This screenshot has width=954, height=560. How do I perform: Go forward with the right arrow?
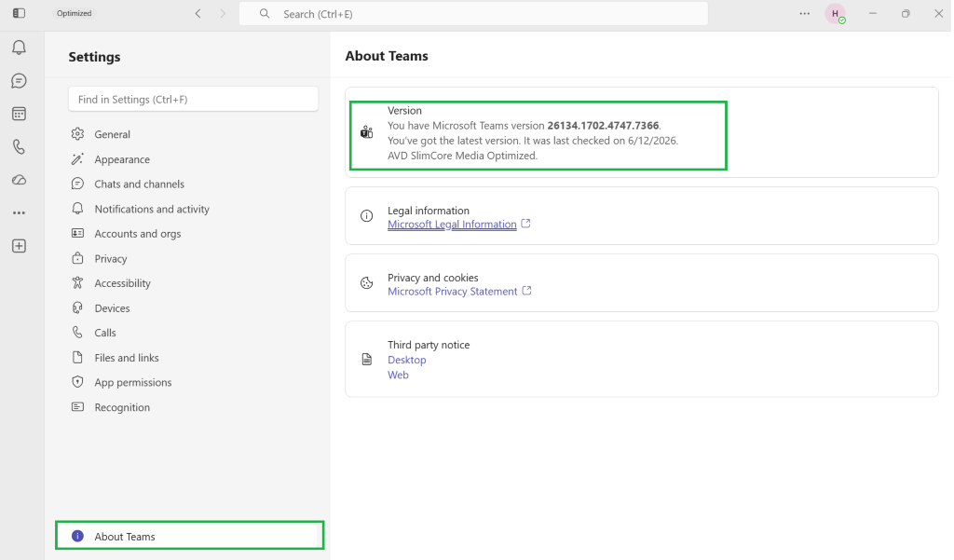(x=223, y=13)
